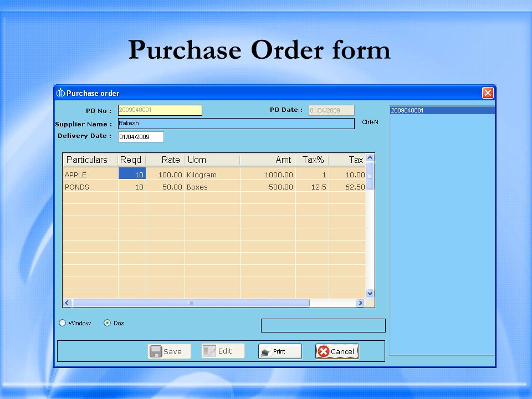
Task: Click the Reqd cell of the PONDS row
Action: coord(132,187)
